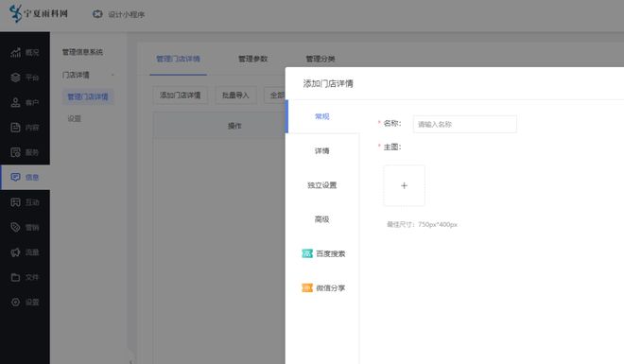Click the 添加门店详情 dialog title
The image size is (624, 364).
328,83
